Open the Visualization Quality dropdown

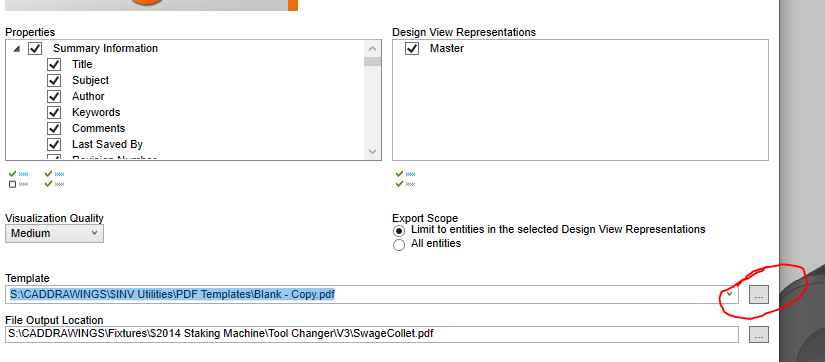pos(54,234)
